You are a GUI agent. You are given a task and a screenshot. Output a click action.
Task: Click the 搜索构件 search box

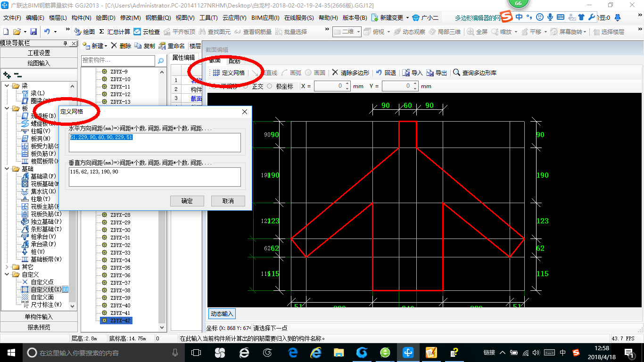(x=118, y=60)
